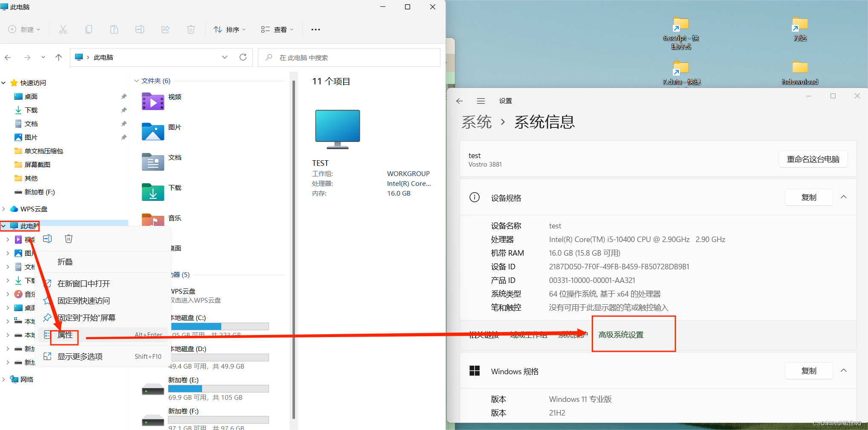This screenshot has height=430, width=868.
Task: Go up one folder level arrow
Action: (x=59, y=57)
